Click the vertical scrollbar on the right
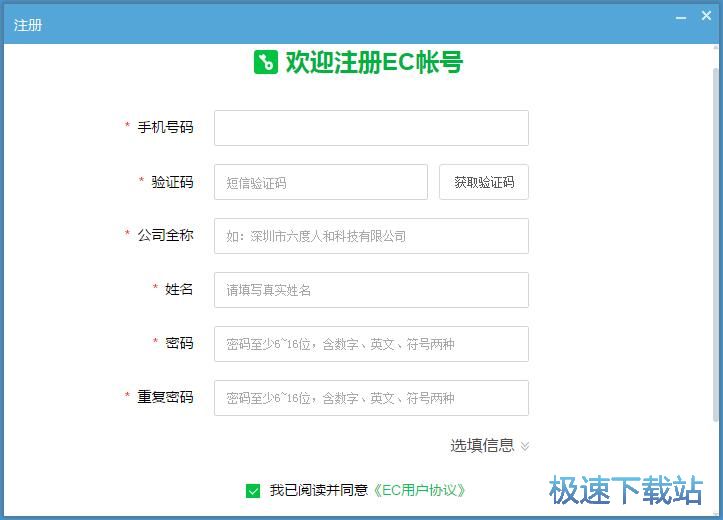Image resolution: width=723 pixels, height=520 pixels. click(716, 244)
